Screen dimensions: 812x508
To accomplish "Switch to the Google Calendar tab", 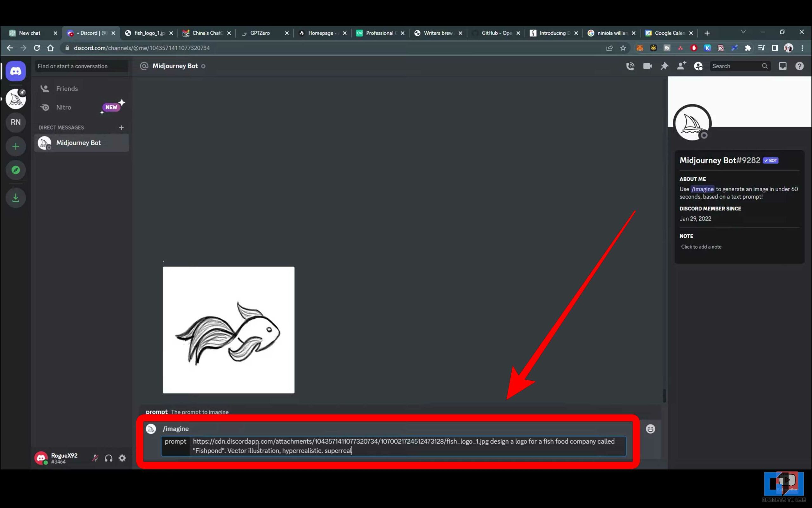I will point(670,33).
